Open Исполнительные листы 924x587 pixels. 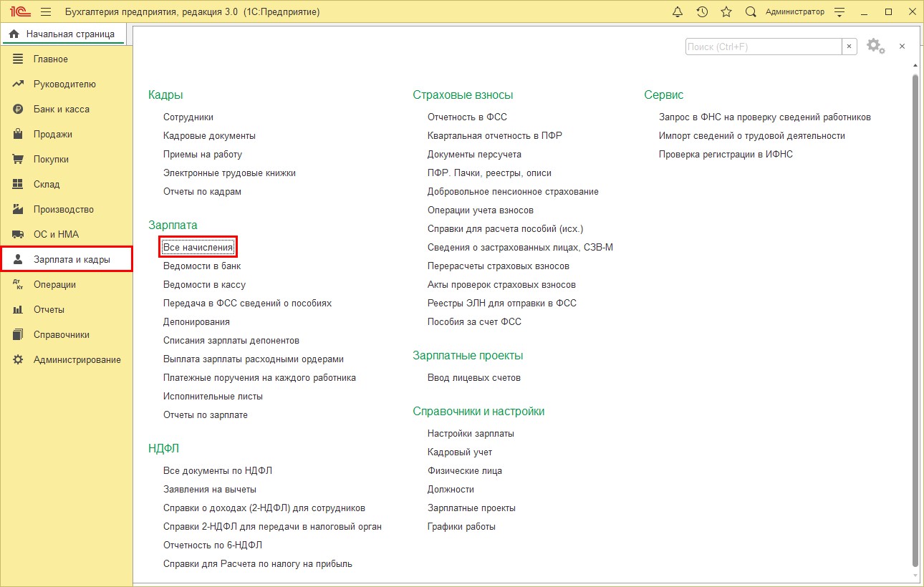[x=213, y=396]
